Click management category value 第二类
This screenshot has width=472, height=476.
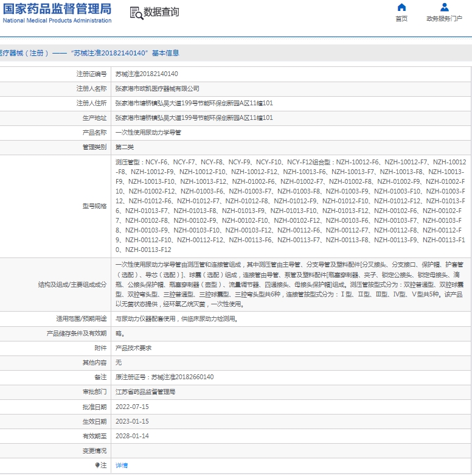click(124, 147)
